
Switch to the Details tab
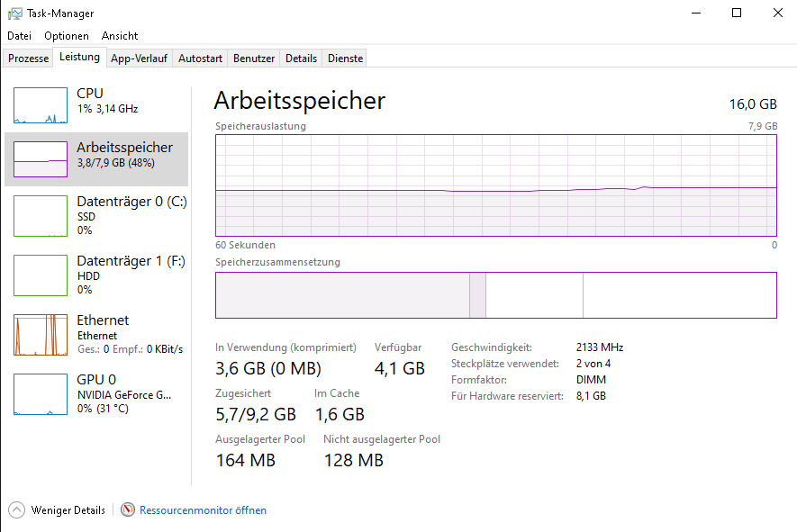click(301, 59)
